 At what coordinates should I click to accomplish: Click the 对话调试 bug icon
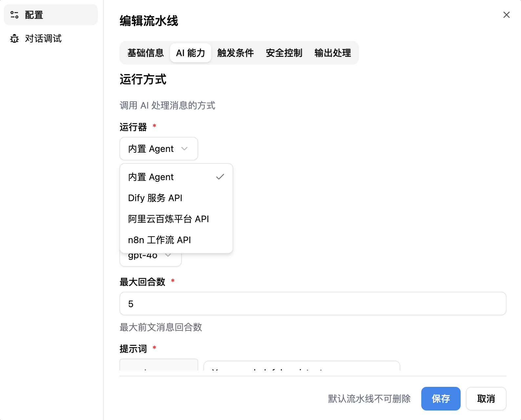tap(14, 39)
